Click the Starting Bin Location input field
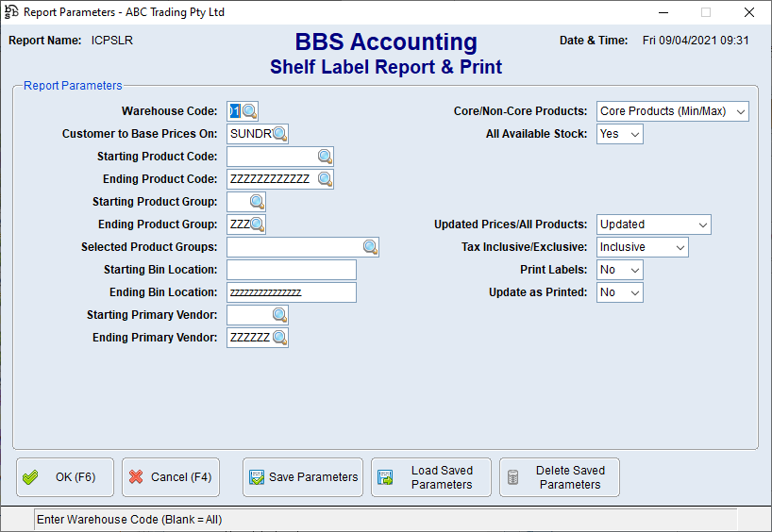 click(292, 270)
